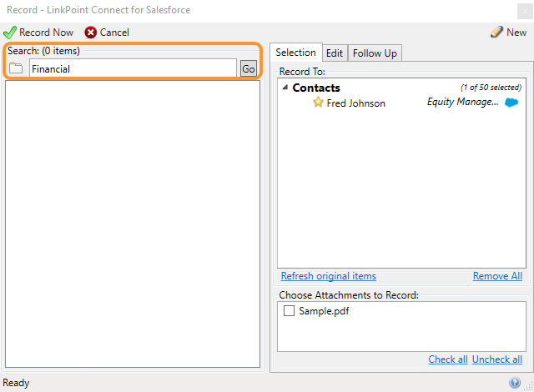
Task: Switch to the Edit tab
Action: point(335,53)
